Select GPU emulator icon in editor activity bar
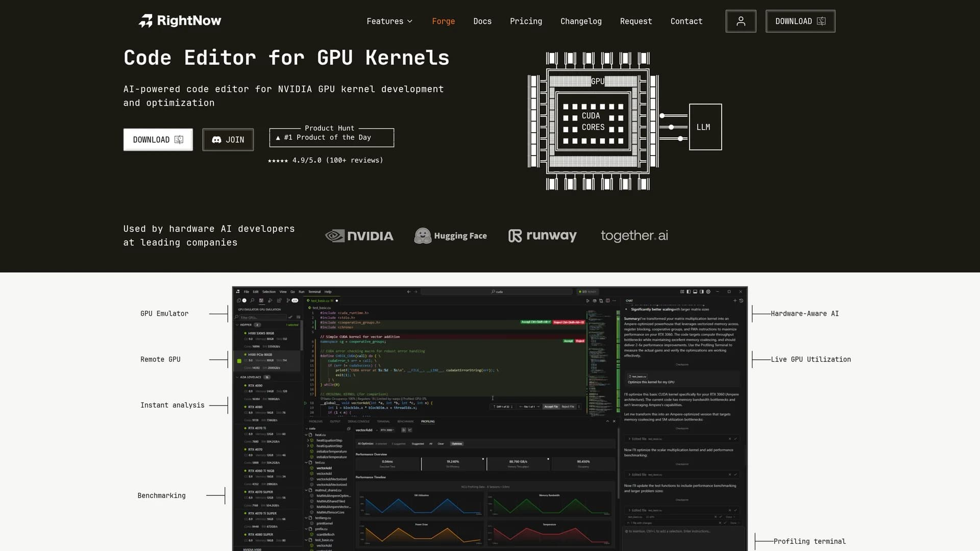The height and width of the screenshot is (551, 980). pos(261,300)
